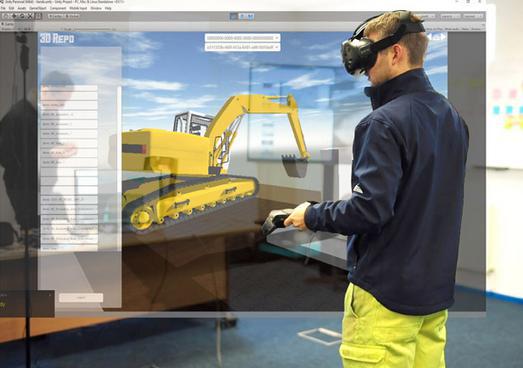
Task: Select the Scale tool in Unity toolbar
Action: pos(30,16)
